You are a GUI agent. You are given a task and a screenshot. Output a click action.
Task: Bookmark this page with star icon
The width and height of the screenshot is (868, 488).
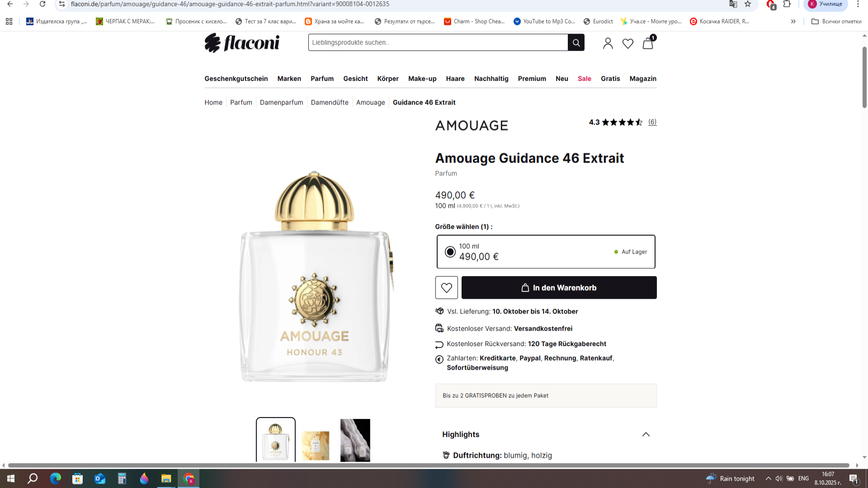[x=748, y=4]
